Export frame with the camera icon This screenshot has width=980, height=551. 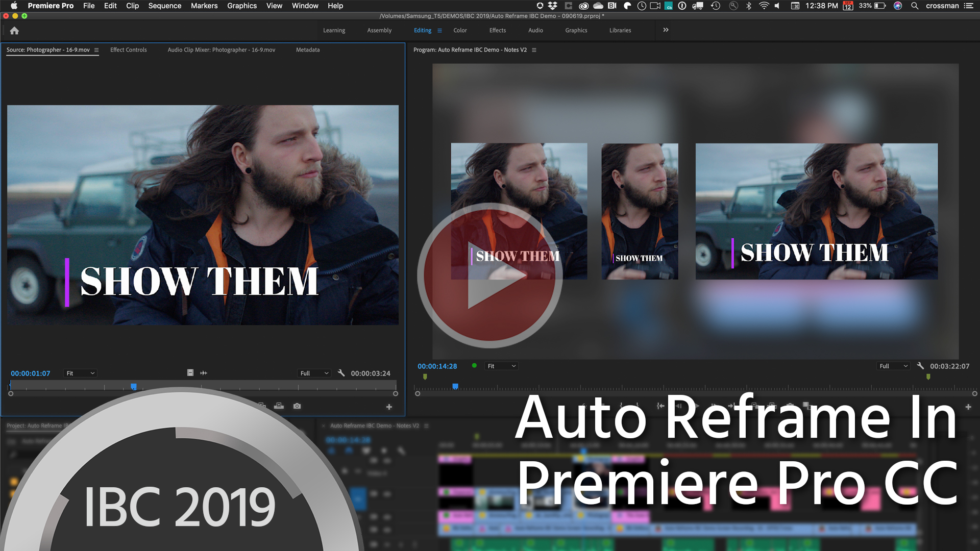[x=297, y=406]
